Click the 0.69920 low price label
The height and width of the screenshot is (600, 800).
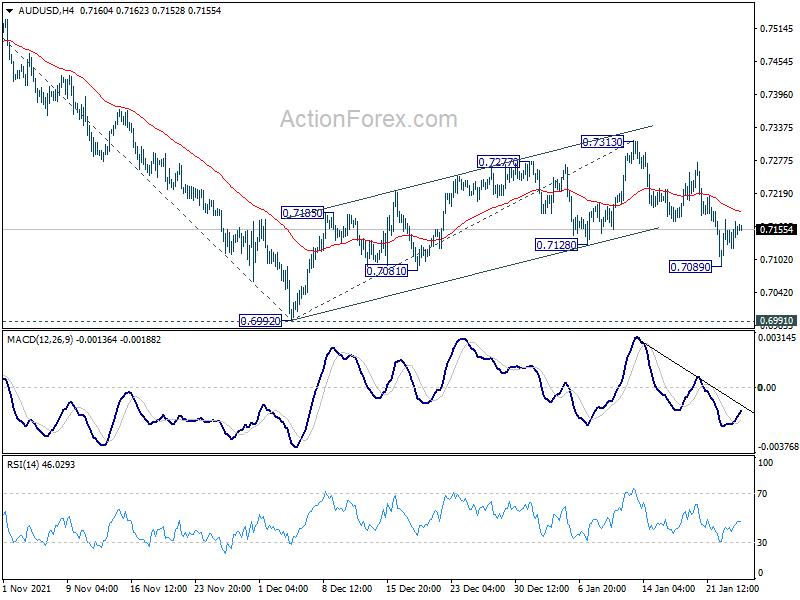tap(260, 321)
